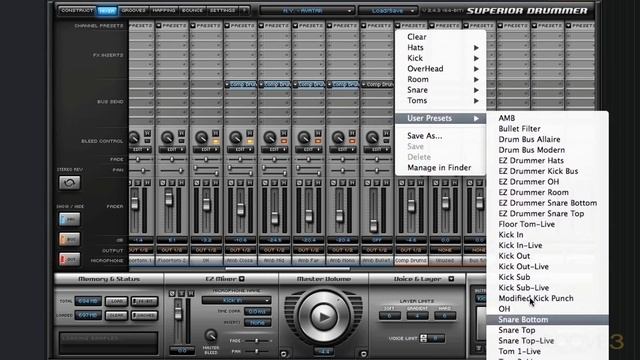Solo the OH channel

click(x=207, y=182)
